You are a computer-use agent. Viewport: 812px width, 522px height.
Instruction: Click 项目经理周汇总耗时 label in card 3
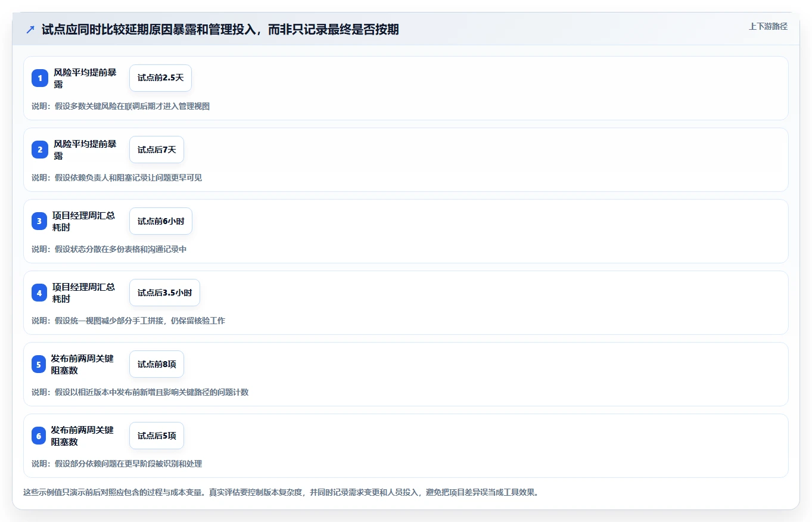pos(84,221)
